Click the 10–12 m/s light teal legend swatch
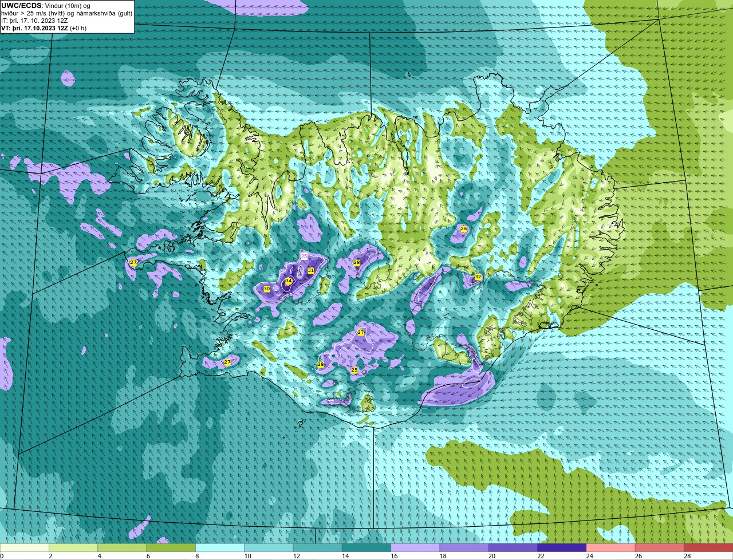The height and width of the screenshot is (560, 733). (x=269, y=548)
